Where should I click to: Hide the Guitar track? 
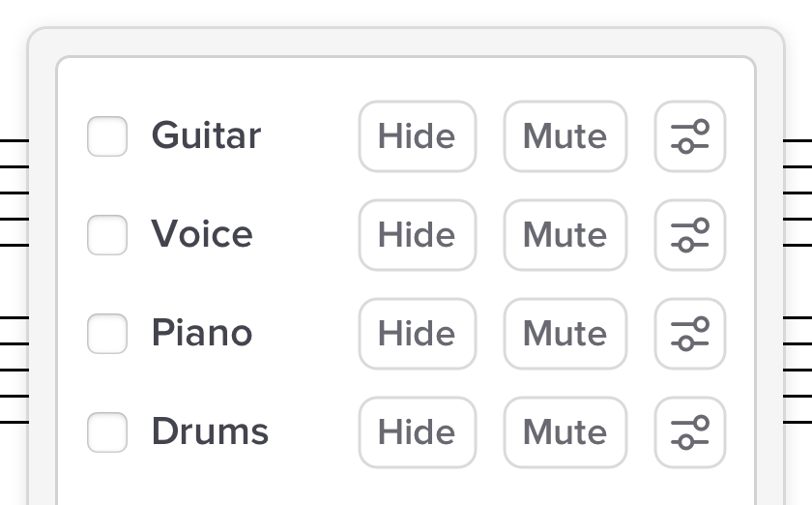[418, 136]
